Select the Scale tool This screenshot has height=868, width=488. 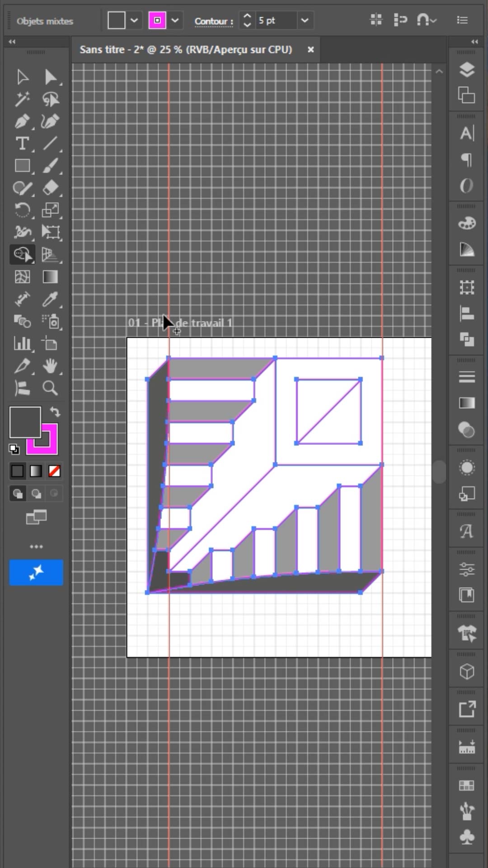(x=50, y=210)
